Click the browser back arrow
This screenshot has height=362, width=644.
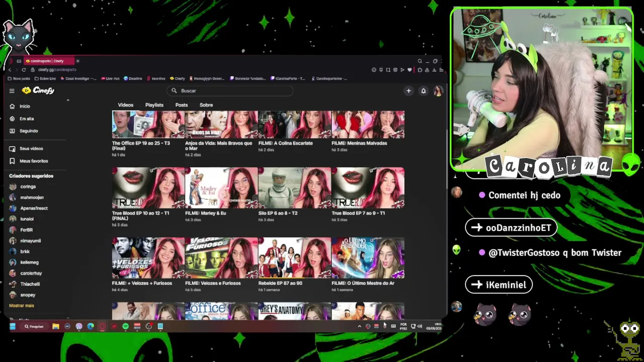click(x=10, y=70)
